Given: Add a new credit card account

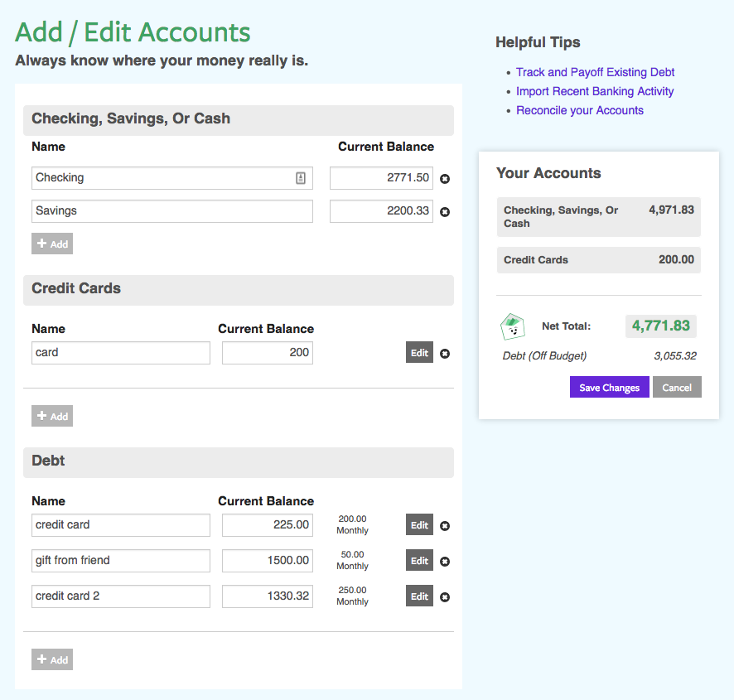Looking at the screenshot, I should click(x=52, y=416).
